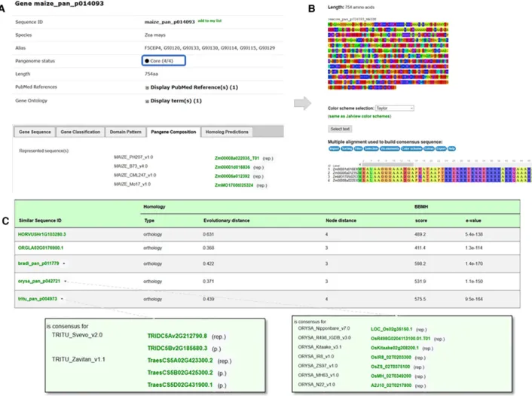
Task: Switch to the Gene Classification tab
Action: tap(81, 132)
